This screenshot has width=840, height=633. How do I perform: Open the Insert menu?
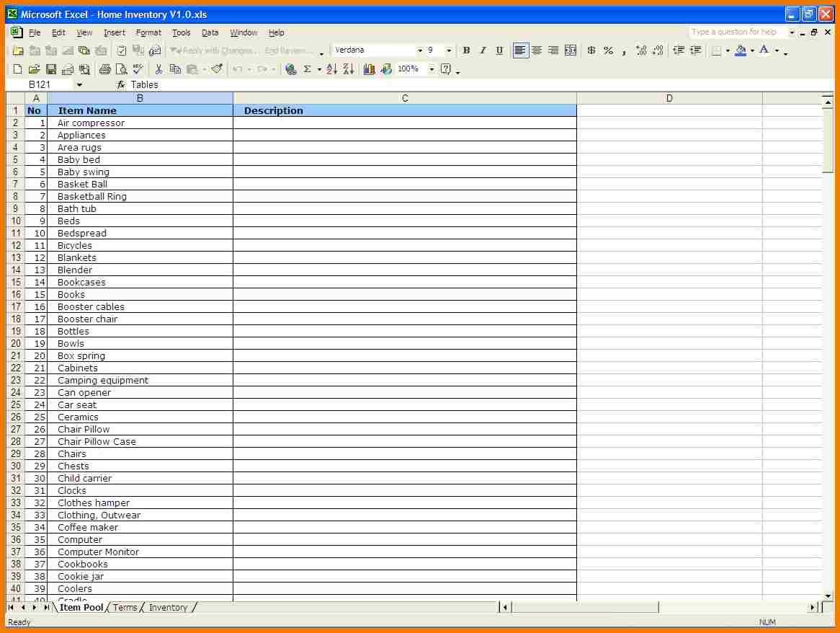(x=114, y=32)
